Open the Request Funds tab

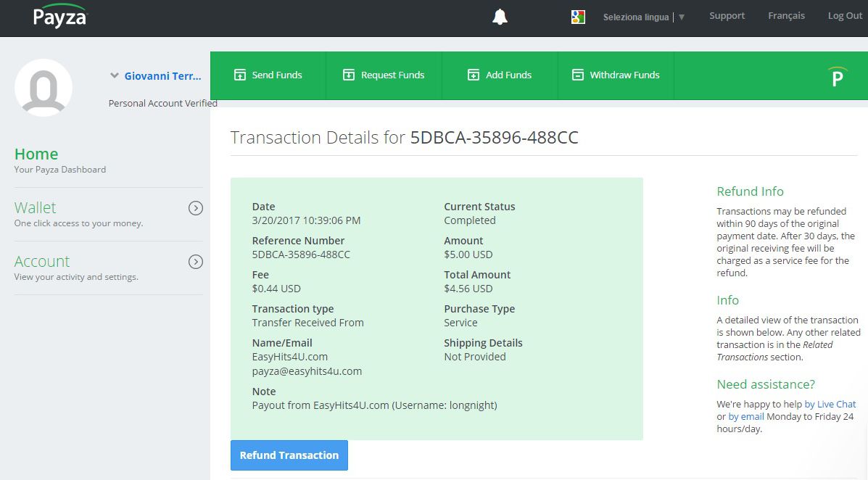point(384,75)
